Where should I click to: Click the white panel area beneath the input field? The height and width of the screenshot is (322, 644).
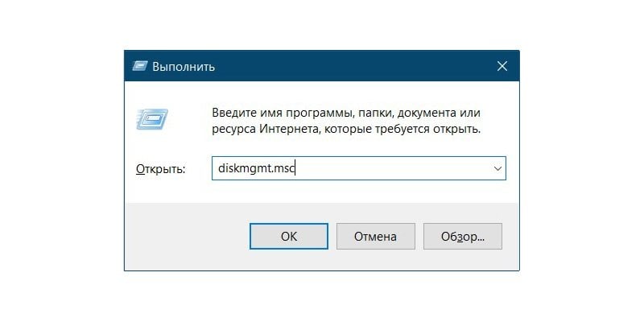321,191
